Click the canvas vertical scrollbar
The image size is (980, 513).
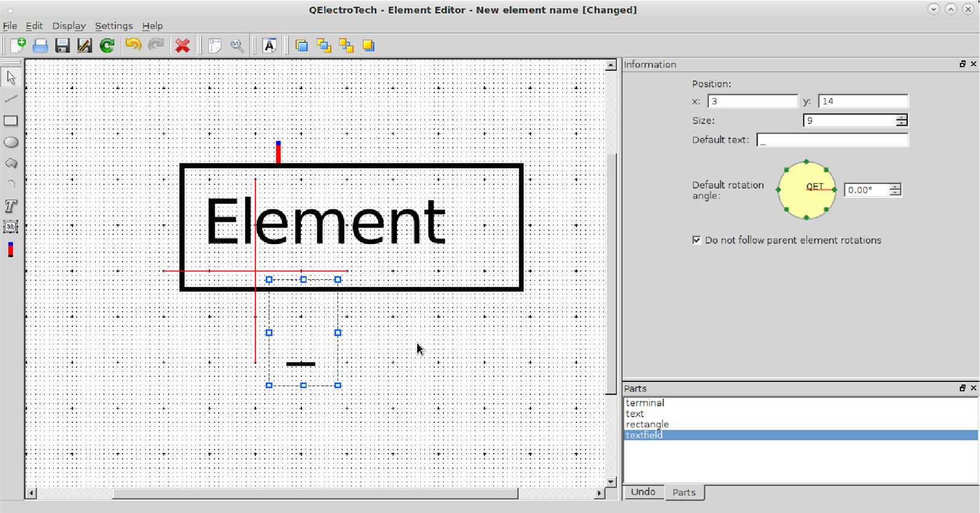tap(611, 273)
